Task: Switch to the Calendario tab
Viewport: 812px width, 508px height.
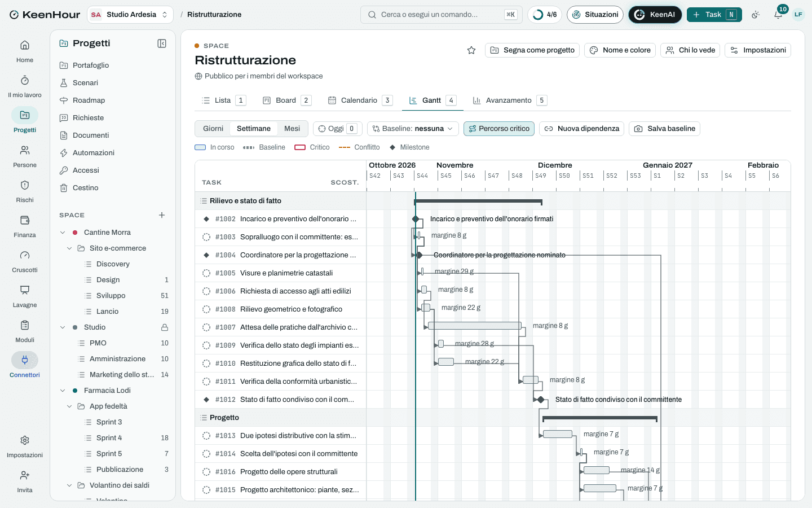Action: click(x=360, y=100)
